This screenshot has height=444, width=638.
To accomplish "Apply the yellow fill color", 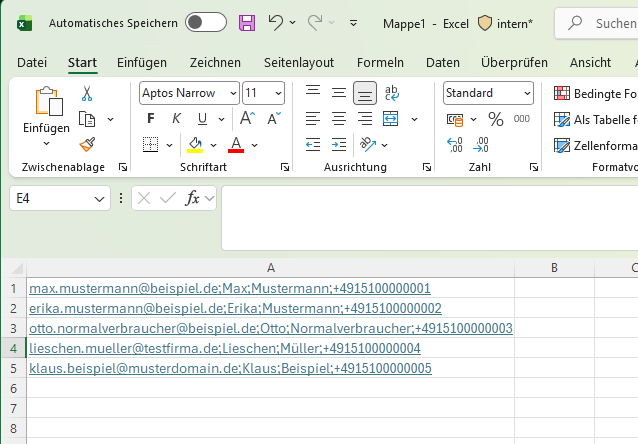I will click(196, 145).
